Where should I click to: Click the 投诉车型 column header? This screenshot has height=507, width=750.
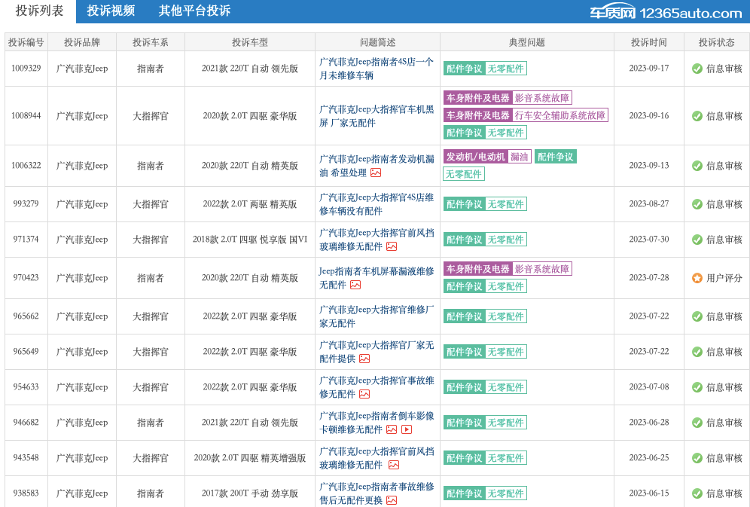[249, 42]
